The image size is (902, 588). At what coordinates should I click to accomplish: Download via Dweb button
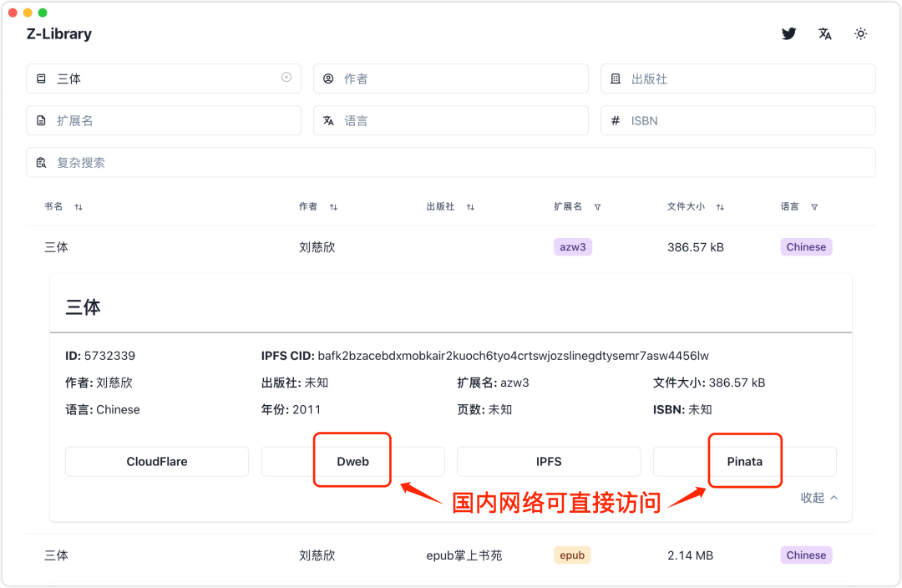point(352,461)
